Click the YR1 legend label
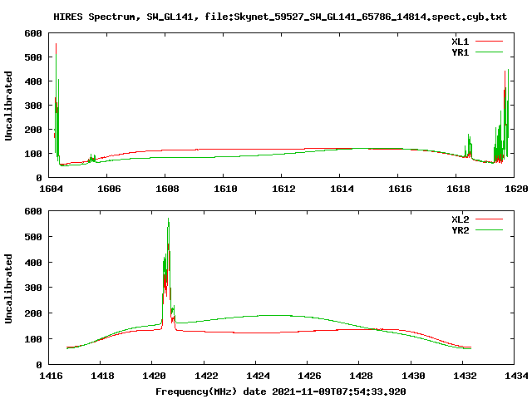 coord(460,52)
